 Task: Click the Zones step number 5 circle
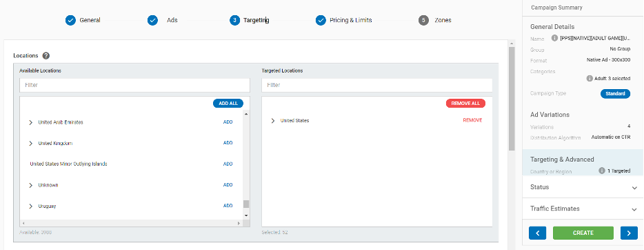click(424, 20)
